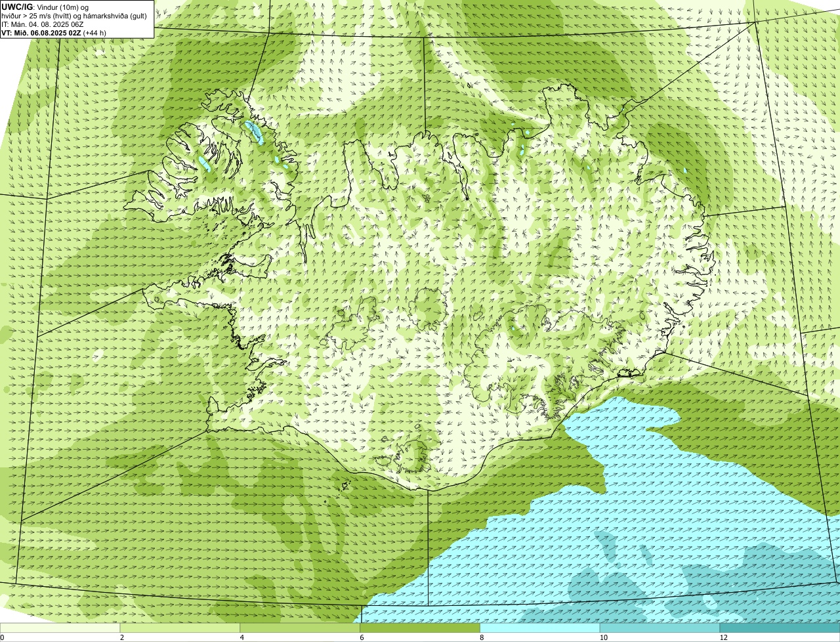This screenshot has width=840, height=642.
Task: Click the cyan colorbar segment between 10 and 12
Action: pos(660,628)
